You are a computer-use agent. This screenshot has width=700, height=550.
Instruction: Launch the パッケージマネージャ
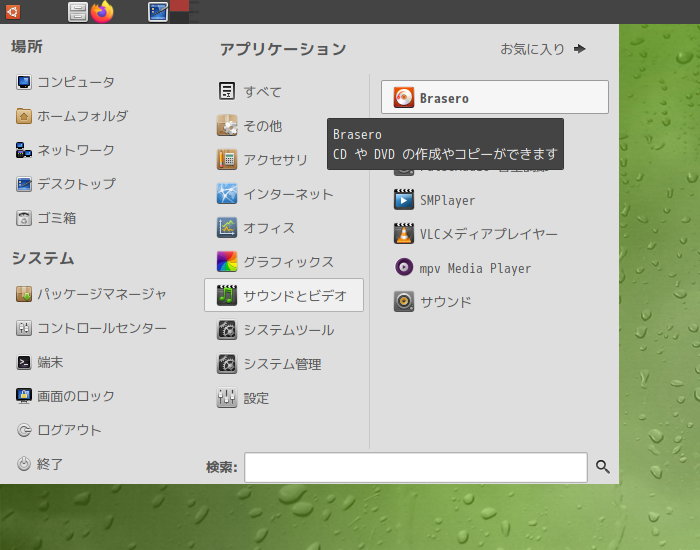tap(91, 294)
